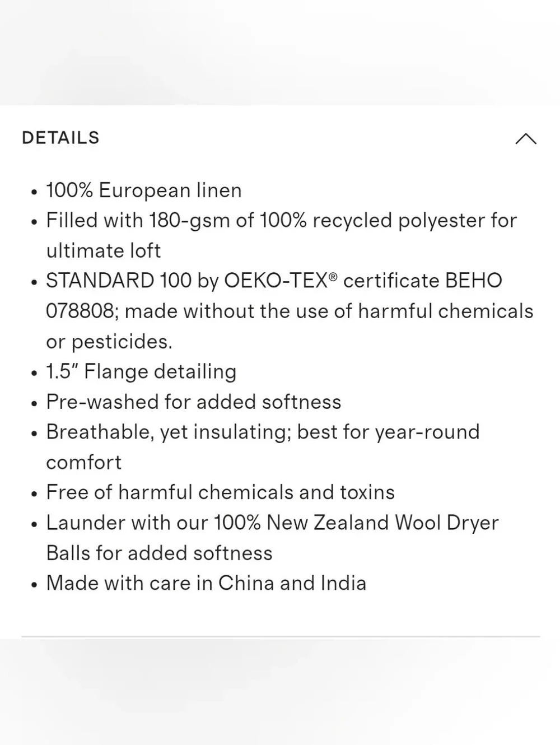The height and width of the screenshot is (745, 560).
Task: Select 'Free of harmful chemicals and toxins'
Action: pyautogui.click(x=220, y=492)
